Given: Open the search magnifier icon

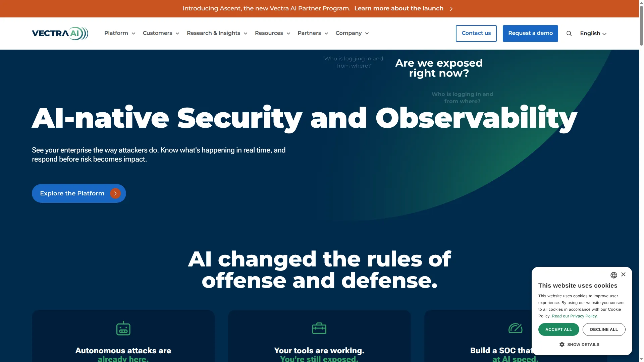Looking at the screenshot, I should coord(569,34).
